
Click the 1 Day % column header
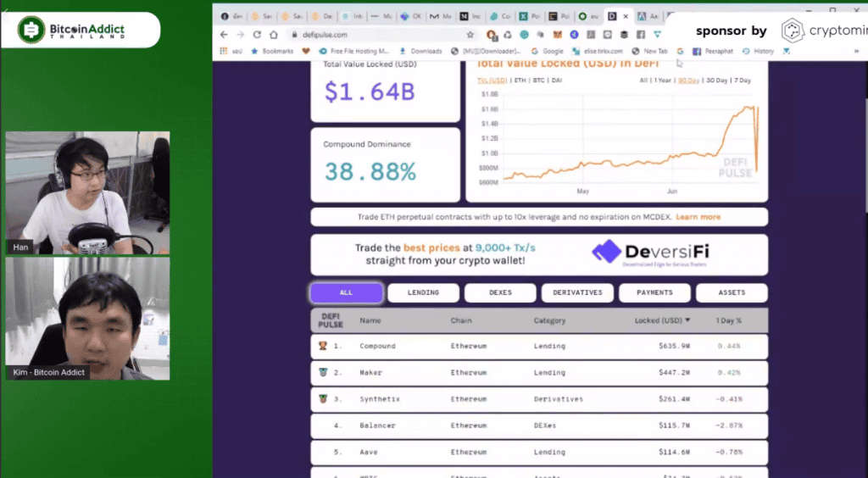(728, 320)
